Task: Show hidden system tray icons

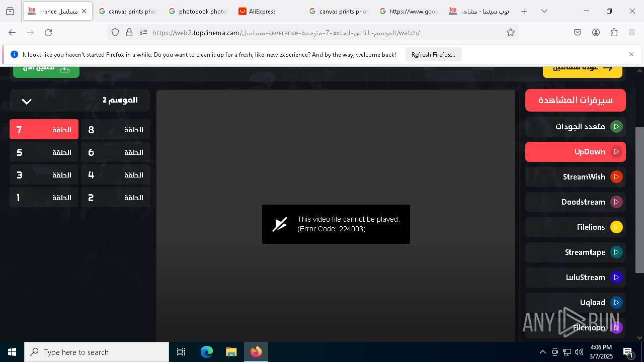Action: click(x=542, y=352)
